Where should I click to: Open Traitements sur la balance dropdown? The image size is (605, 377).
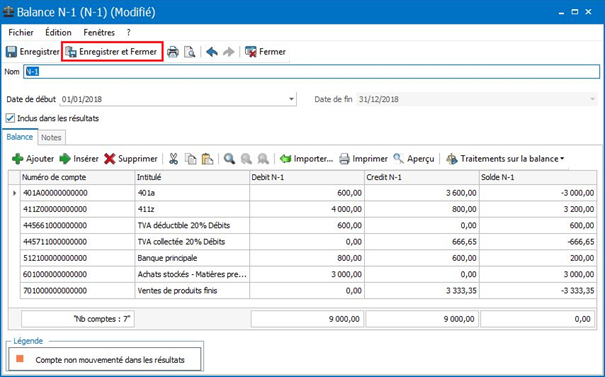[x=505, y=159]
